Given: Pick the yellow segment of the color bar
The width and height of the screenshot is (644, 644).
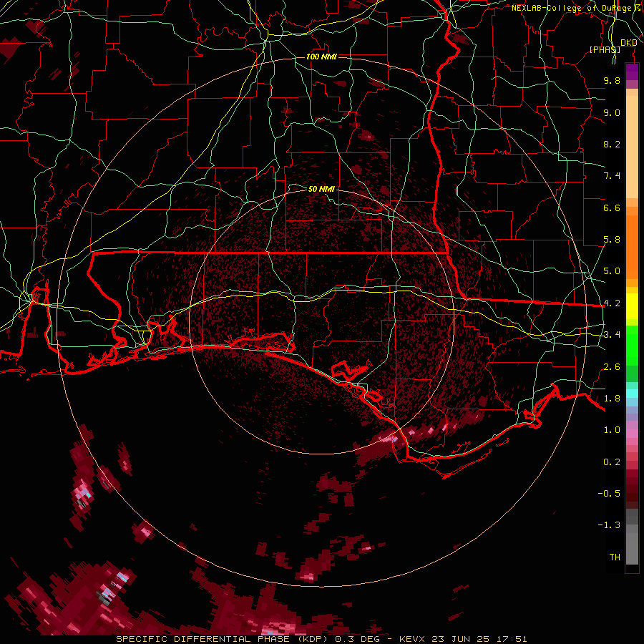Looking at the screenshot, I should click(632, 306).
